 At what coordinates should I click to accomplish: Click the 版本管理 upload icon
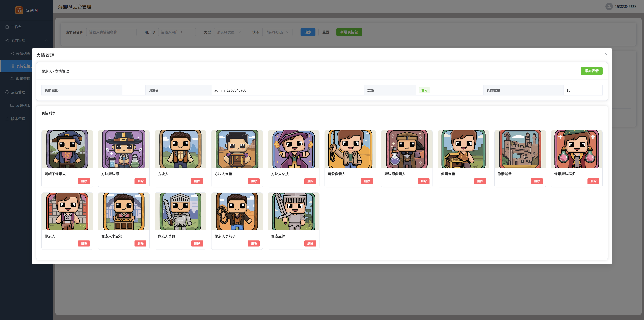click(7, 119)
